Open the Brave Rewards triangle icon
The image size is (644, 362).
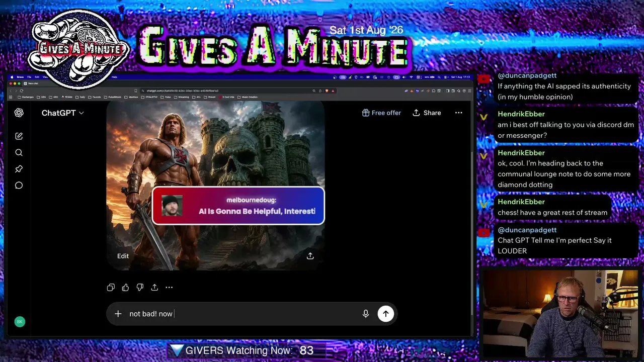point(333,90)
